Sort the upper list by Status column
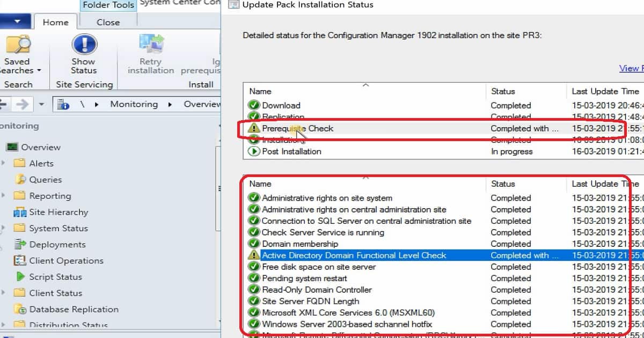The height and width of the screenshot is (338, 644). [x=526, y=91]
